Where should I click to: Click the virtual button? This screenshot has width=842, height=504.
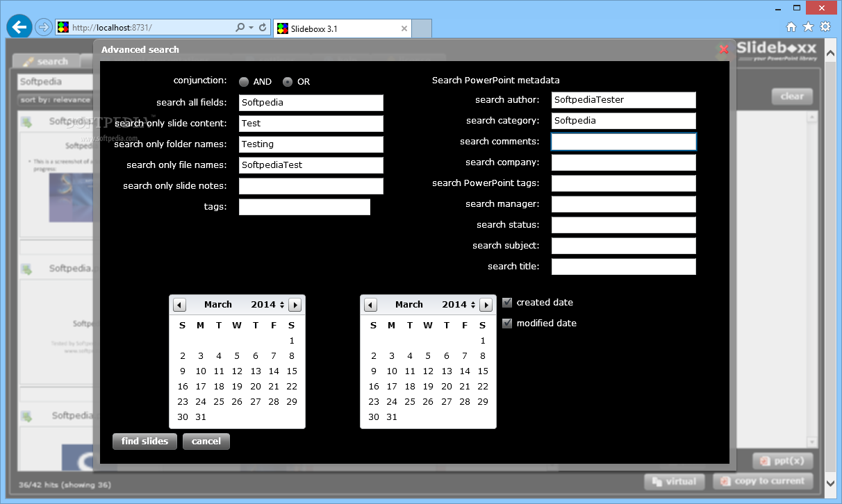[x=674, y=481]
